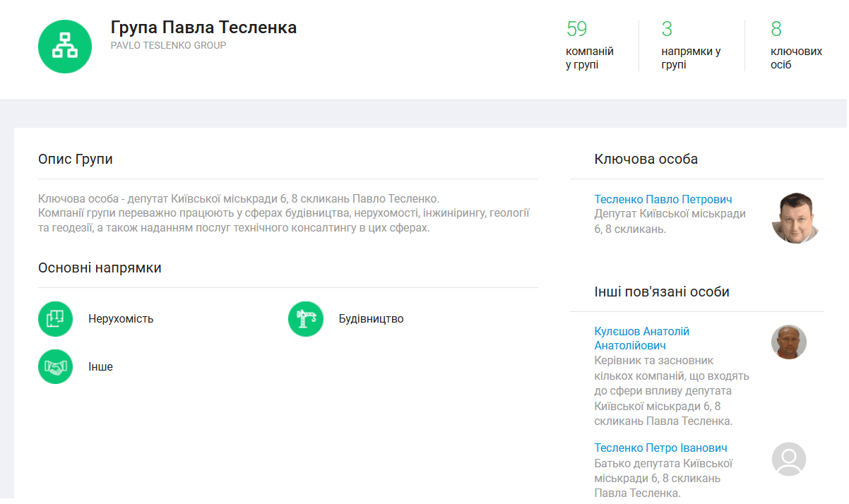
Task: Open Тесленко Павло Петрович profile photo
Action: pos(795,217)
